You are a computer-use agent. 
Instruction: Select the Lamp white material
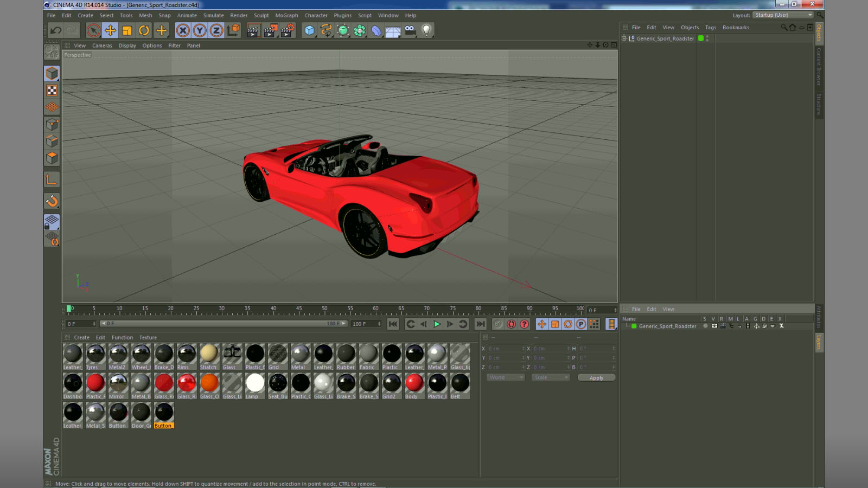(254, 386)
